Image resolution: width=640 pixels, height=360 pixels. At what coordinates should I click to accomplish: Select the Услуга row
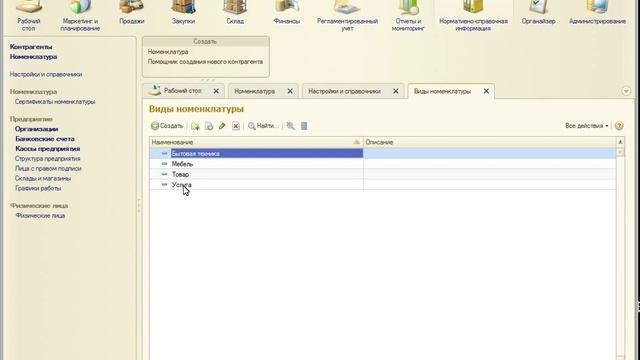pyautogui.click(x=382, y=184)
